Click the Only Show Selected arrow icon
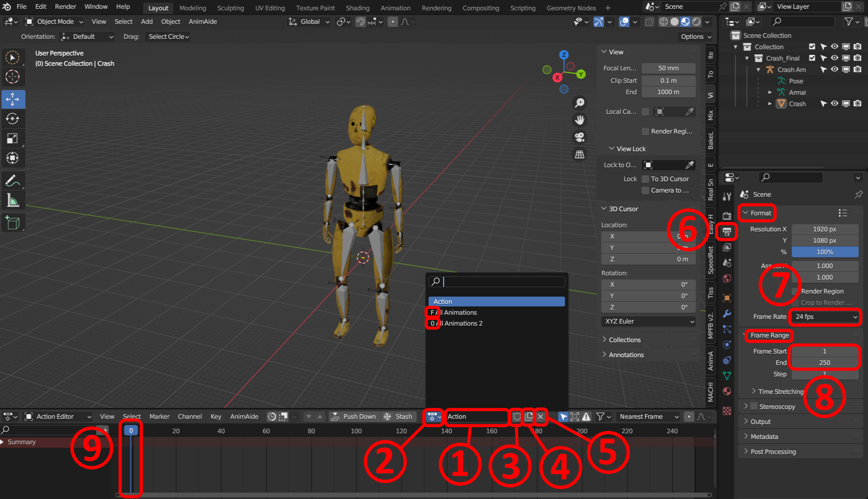 tap(563, 417)
